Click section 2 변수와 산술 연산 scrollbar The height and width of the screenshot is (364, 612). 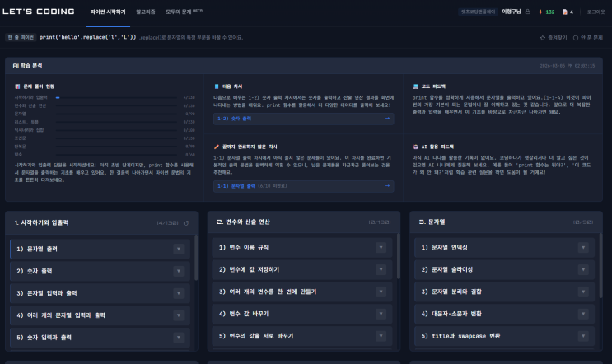coord(398,256)
